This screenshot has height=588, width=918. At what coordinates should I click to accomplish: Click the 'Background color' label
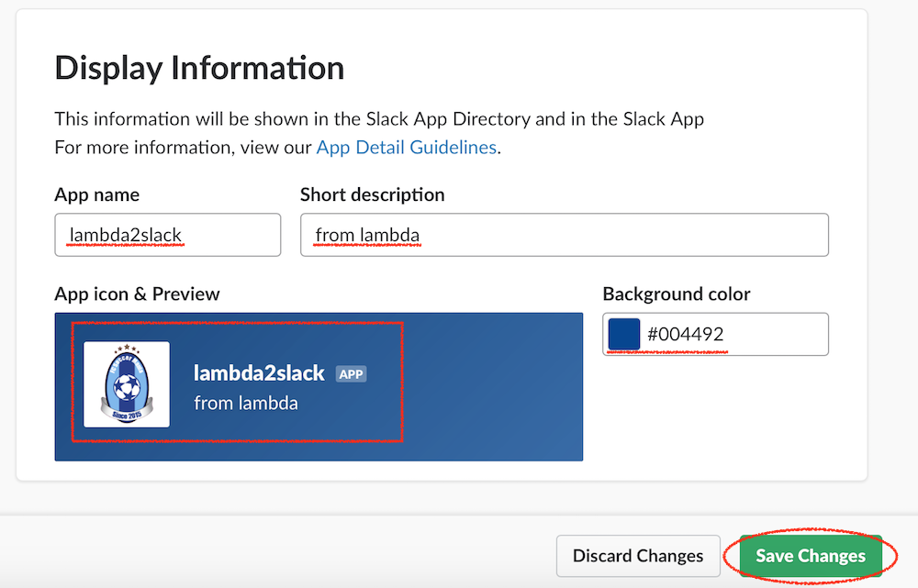pyautogui.click(x=676, y=294)
